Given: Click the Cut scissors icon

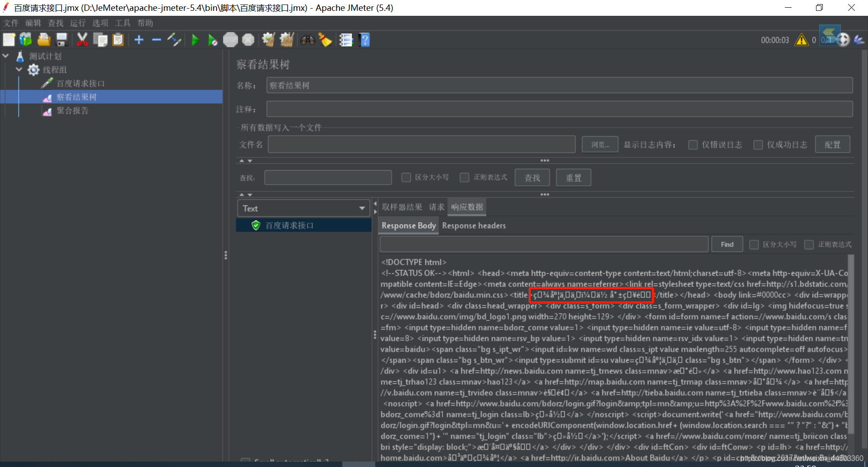Looking at the screenshot, I should pyautogui.click(x=82, y=40).
